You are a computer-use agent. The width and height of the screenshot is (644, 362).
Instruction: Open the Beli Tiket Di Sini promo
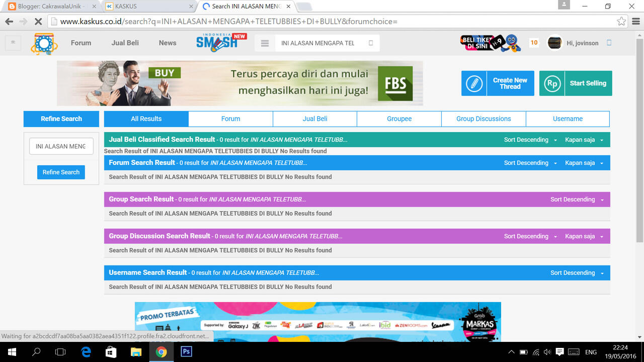[491, 43]
